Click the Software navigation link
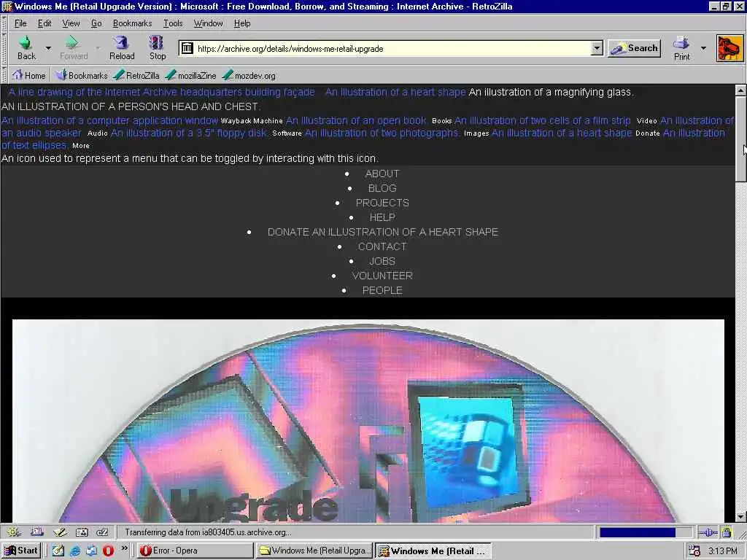 coord(287,133)
